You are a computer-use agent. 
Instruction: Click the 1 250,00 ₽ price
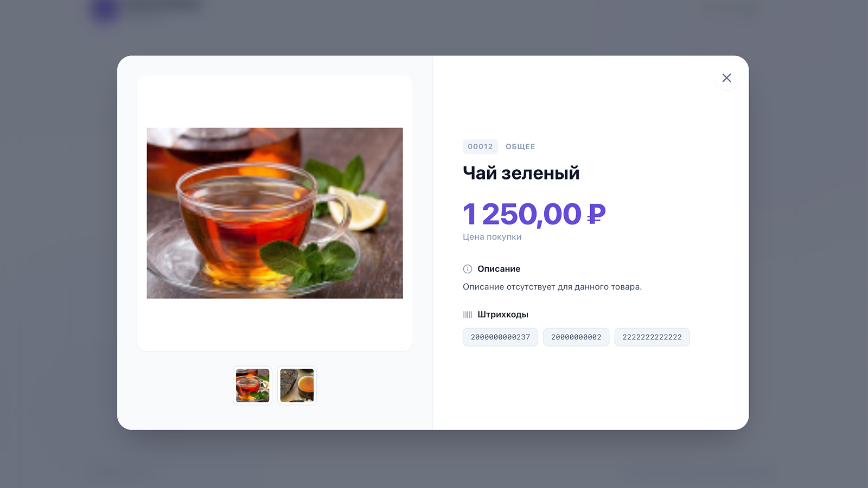tap(534, 214)
